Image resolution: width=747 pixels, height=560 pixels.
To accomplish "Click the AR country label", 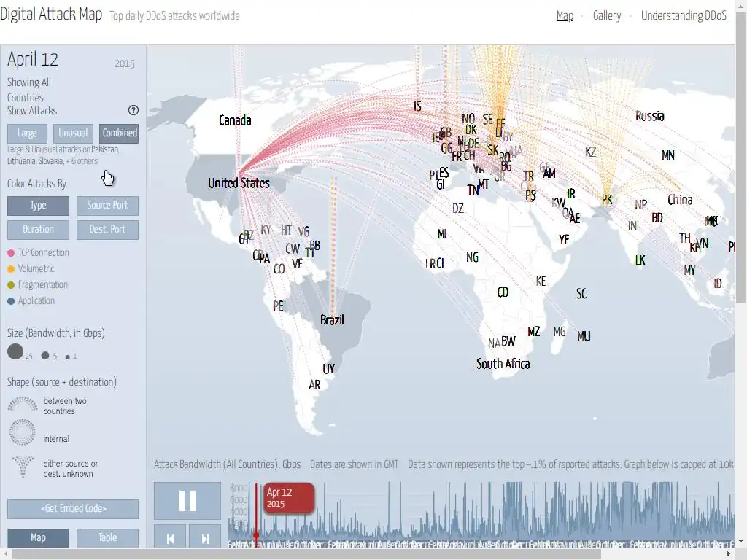I will pos(314,385).
